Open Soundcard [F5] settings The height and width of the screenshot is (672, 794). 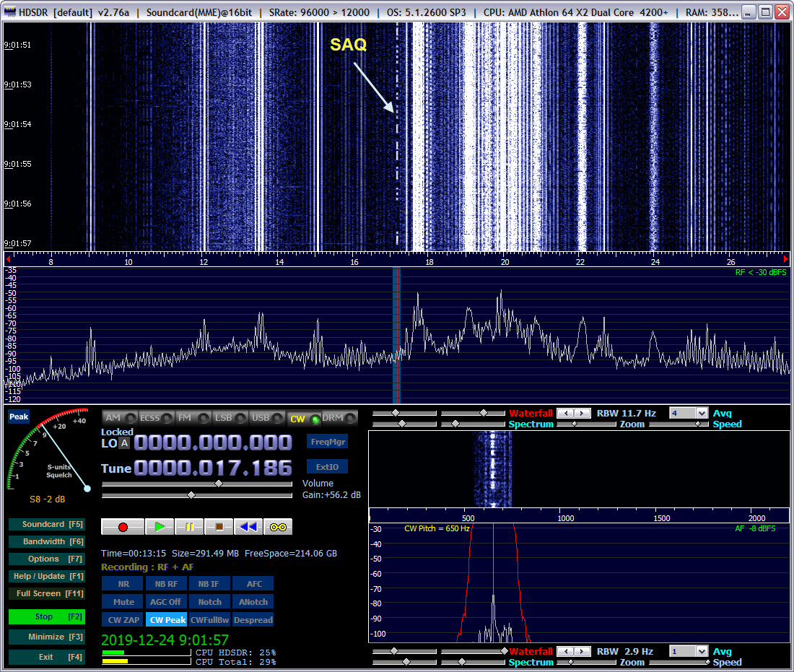[46, 524]
